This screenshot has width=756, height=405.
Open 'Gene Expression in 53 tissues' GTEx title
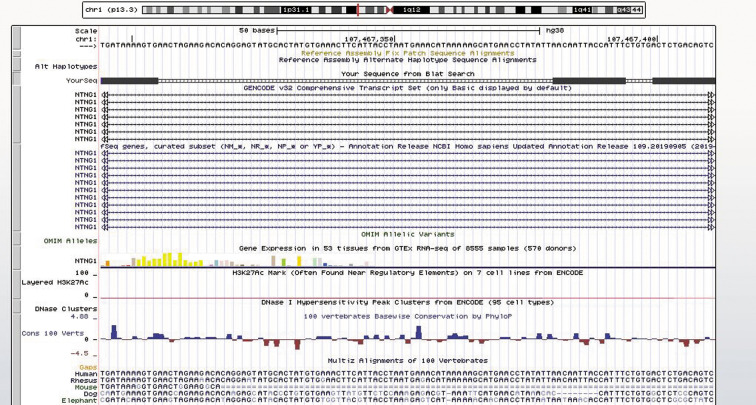pos(407,248)
